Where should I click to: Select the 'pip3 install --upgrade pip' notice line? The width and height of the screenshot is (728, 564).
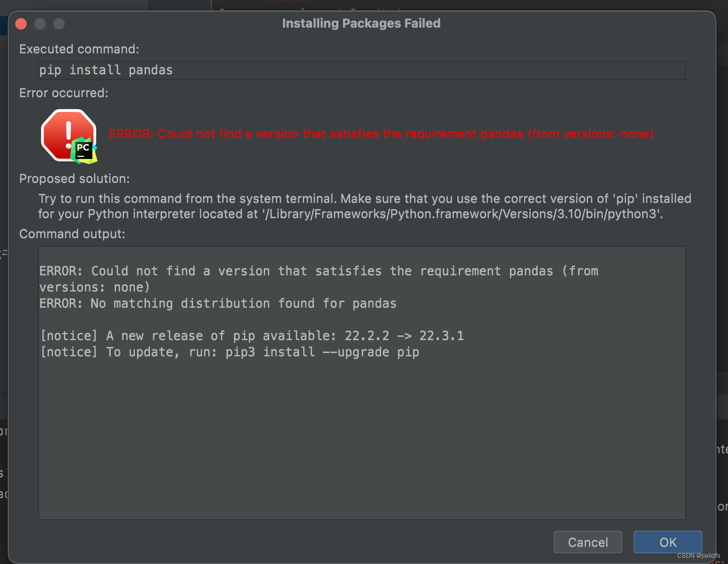(x=230, y=352)
